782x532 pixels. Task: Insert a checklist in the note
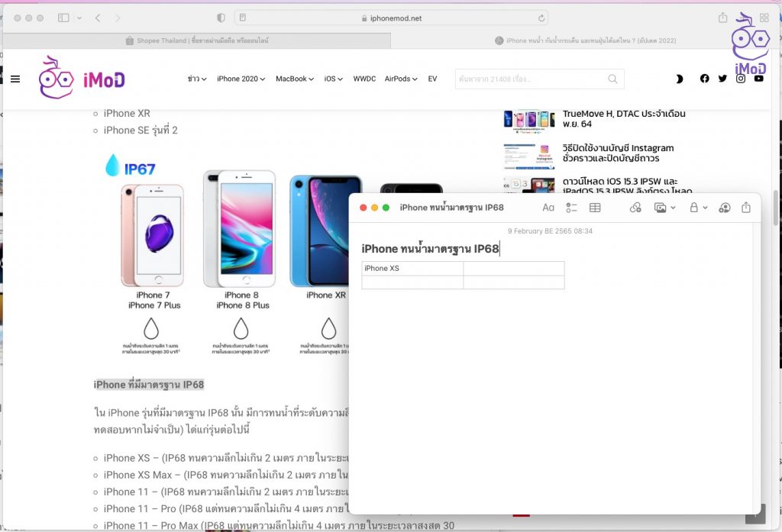click(571, 208)
